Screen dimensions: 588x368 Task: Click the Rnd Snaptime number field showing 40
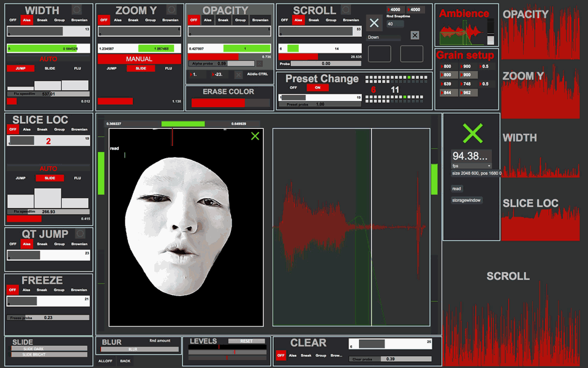coord(395,25)
